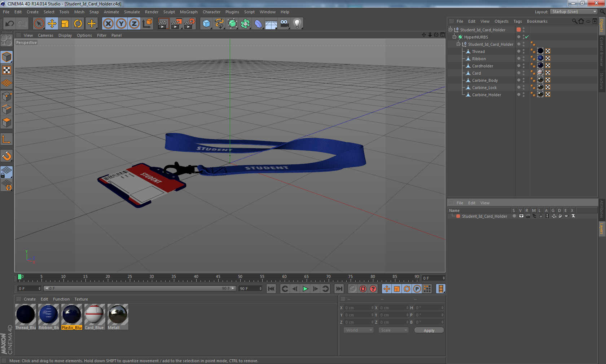Add a light object
The height and width of the screenshot is (364, 606).
pyautogui.click(x=297, y=24)
